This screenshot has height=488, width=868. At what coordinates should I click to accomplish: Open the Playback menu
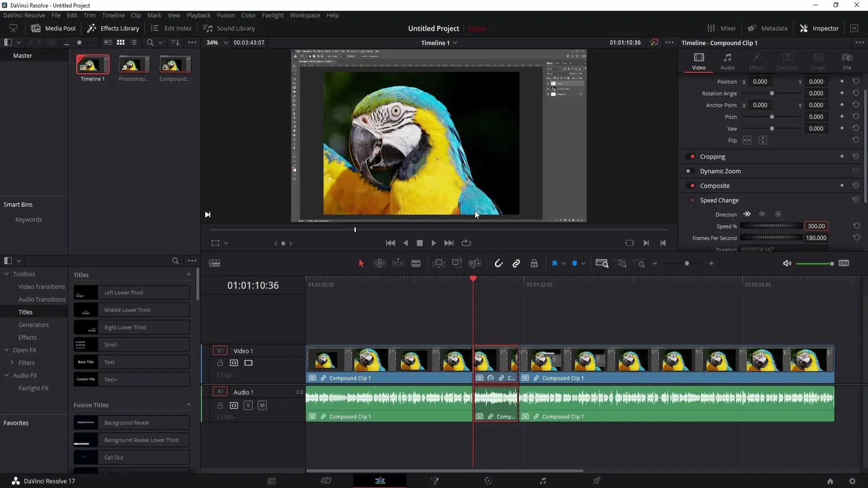point(198,15)
